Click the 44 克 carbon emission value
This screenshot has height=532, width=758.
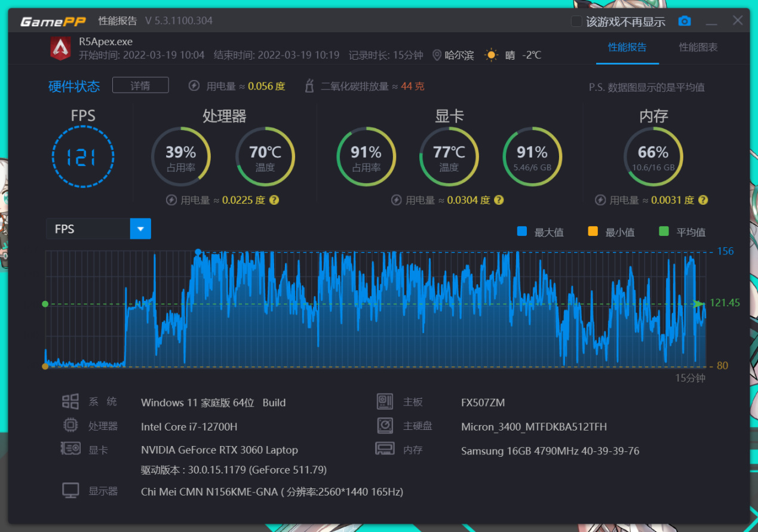[x=413, y=86]
